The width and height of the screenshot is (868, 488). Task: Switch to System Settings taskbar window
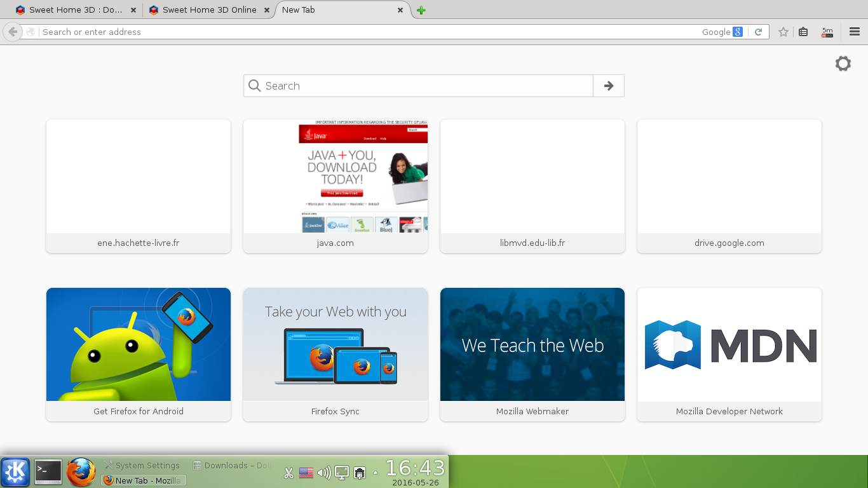[x=144, y=465]
